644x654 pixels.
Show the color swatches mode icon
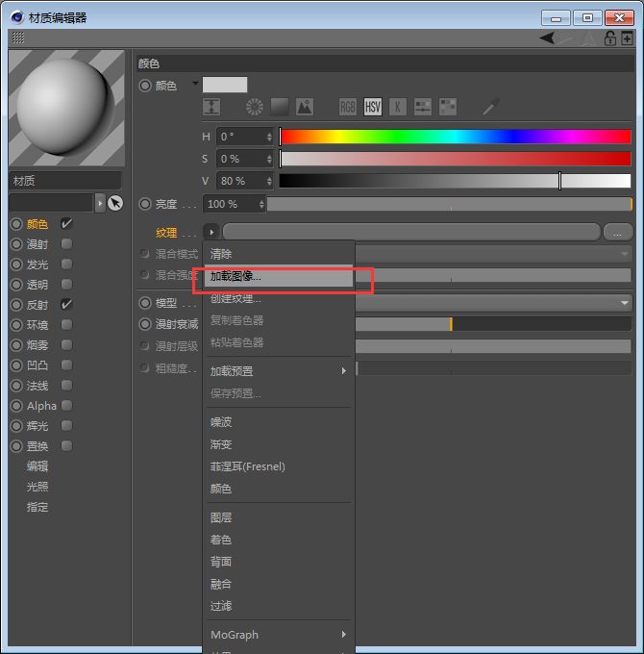pyautogui.click(x=448, y=107)
